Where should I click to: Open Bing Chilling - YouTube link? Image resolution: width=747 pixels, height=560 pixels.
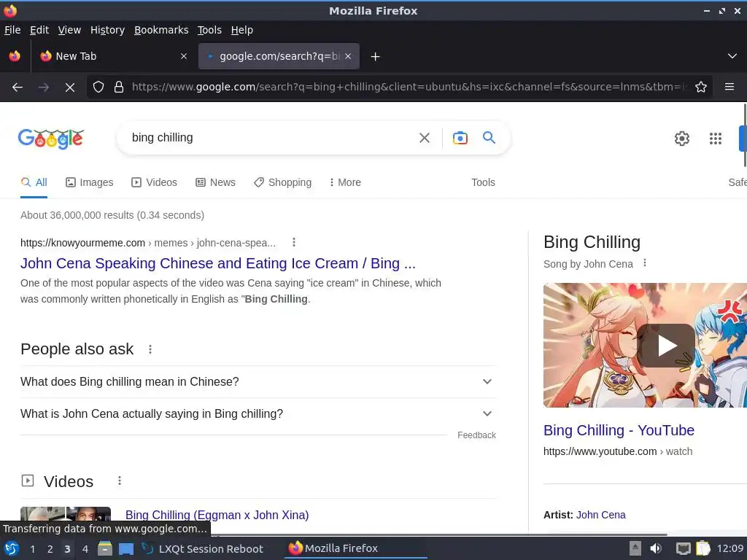[619, 430]
